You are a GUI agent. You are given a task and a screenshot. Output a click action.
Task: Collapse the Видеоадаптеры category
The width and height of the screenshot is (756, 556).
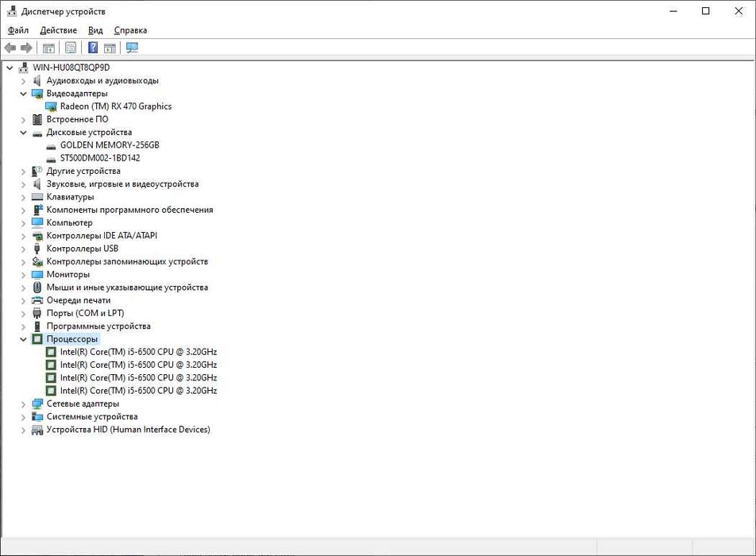pyautogui.click(x=23, y=94)
